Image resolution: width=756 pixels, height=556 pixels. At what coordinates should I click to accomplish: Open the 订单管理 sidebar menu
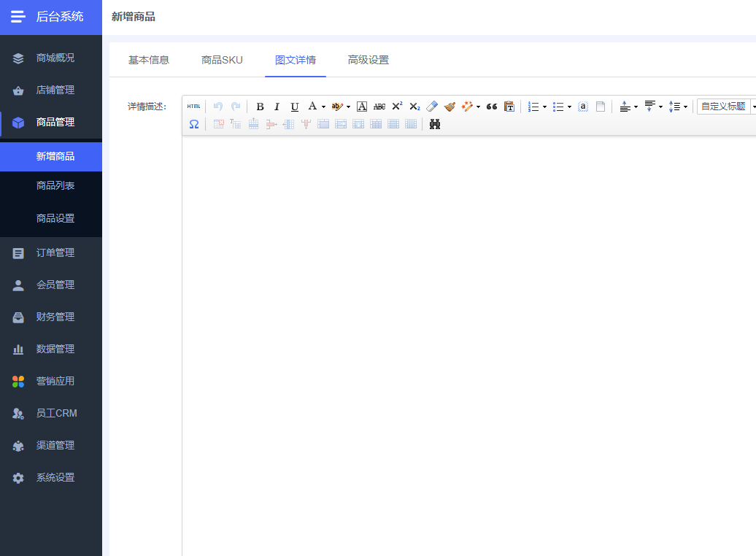click(x=51, y=252)
